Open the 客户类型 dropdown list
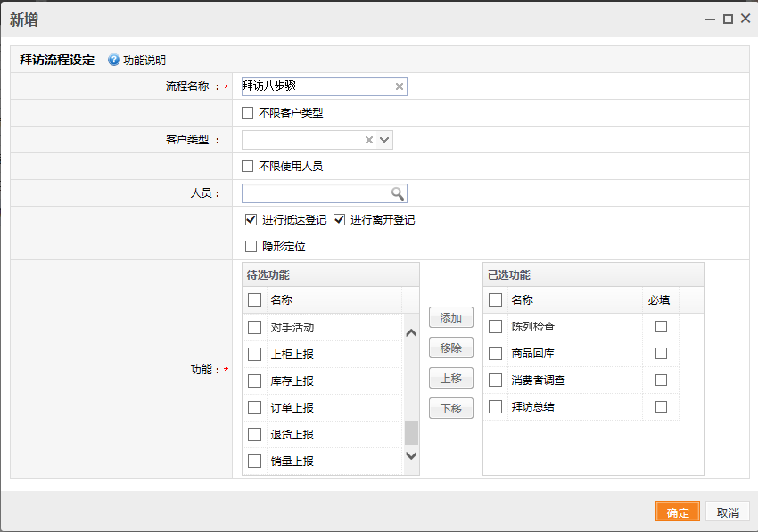758x532 pixels. (384, 140)
